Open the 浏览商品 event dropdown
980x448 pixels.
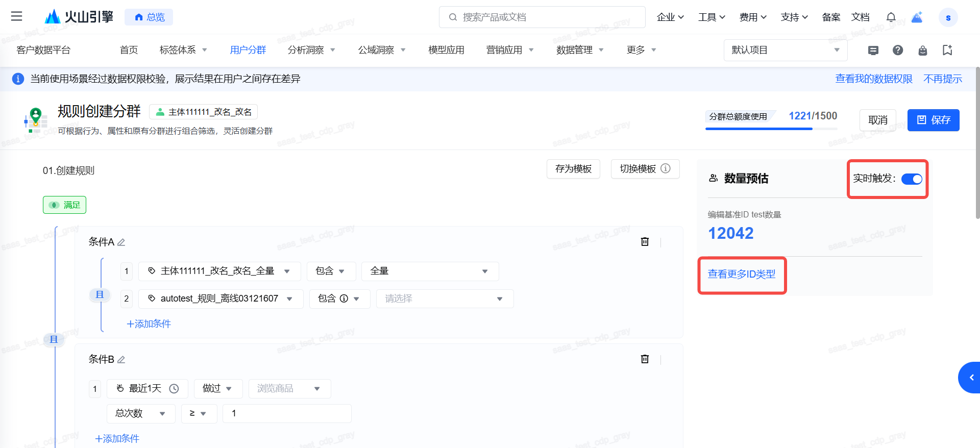(x=289, y=389)
